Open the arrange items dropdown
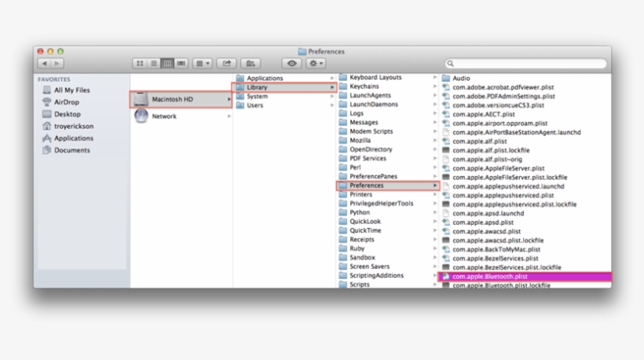This screenshot has width=644, height=360. pyautogui.click(x=203, y=64)
